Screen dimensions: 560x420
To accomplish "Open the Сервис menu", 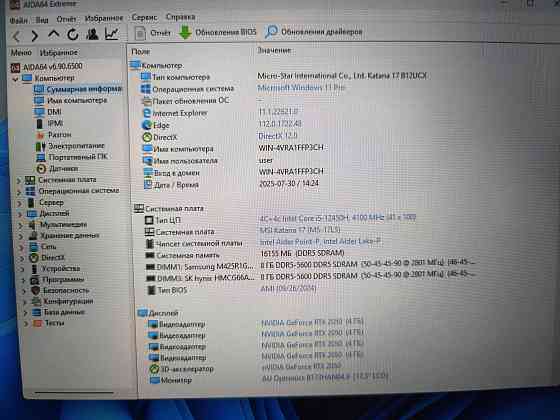I will click(x=144, y=17).
